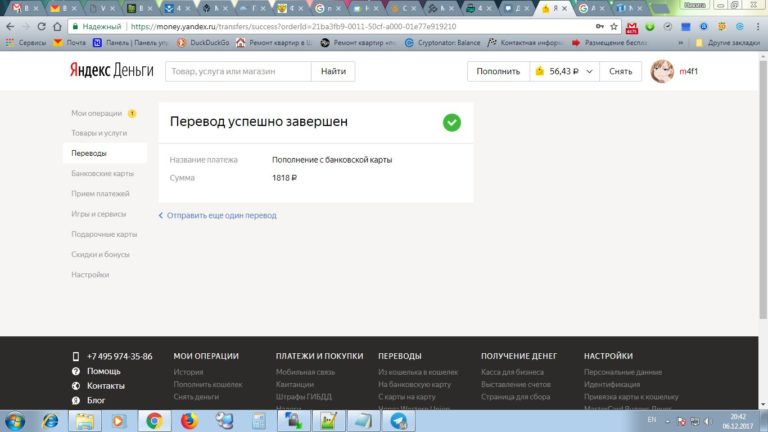
Task: Open Скидки и бонусы in sidebar
Action: pos(100,255)
